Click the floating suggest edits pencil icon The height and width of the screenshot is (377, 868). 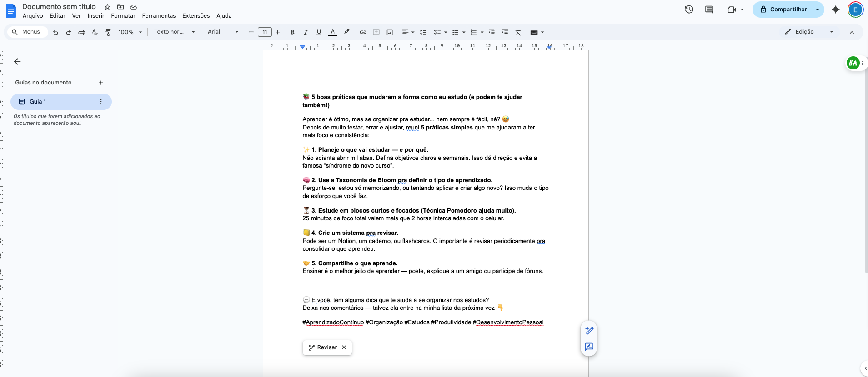click(x=589, y=331)
